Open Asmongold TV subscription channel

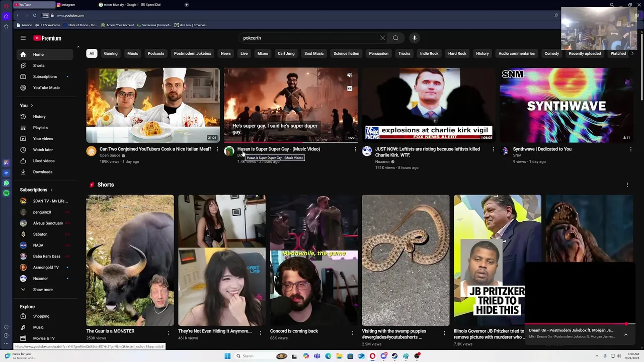45,267
